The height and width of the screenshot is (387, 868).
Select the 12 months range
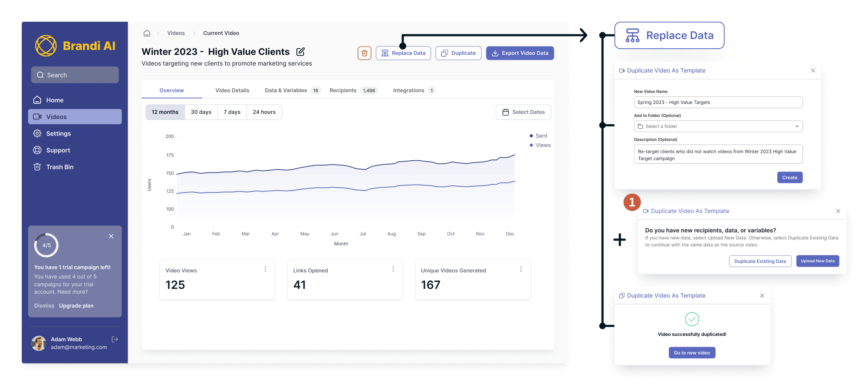tap(165, 112)
